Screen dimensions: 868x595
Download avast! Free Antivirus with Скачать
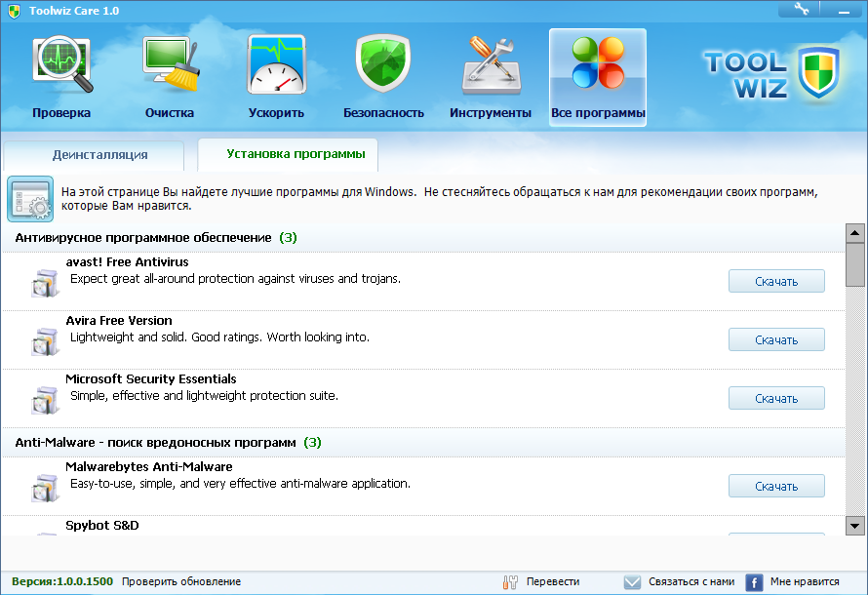click(x=776, y=282)
